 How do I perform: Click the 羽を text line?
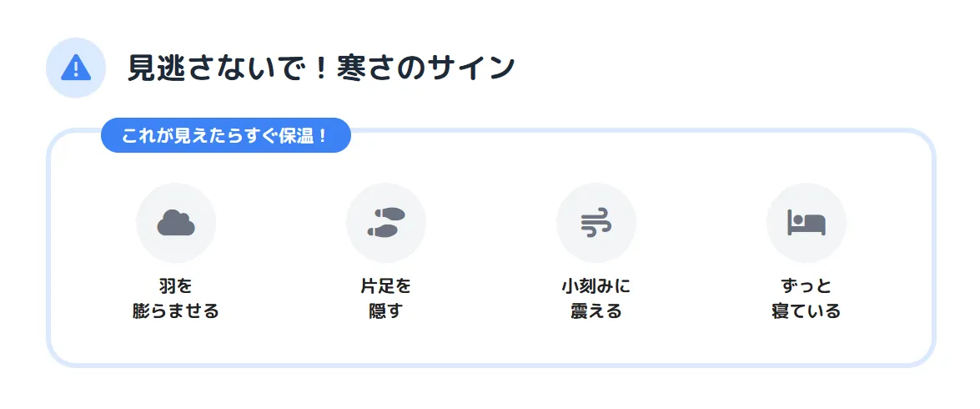(176, 286)
